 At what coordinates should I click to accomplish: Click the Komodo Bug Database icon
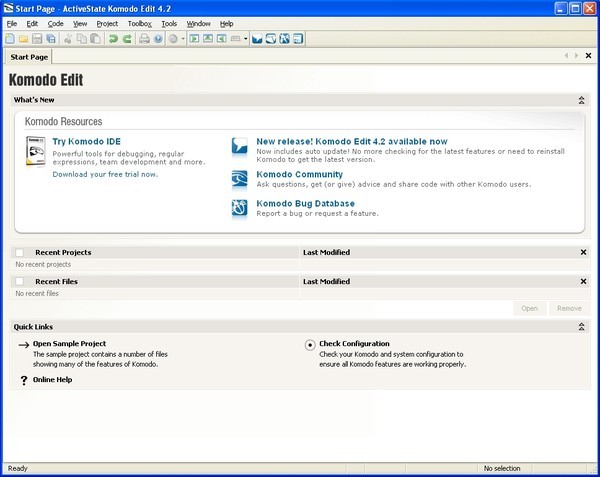tap(240, 208)
